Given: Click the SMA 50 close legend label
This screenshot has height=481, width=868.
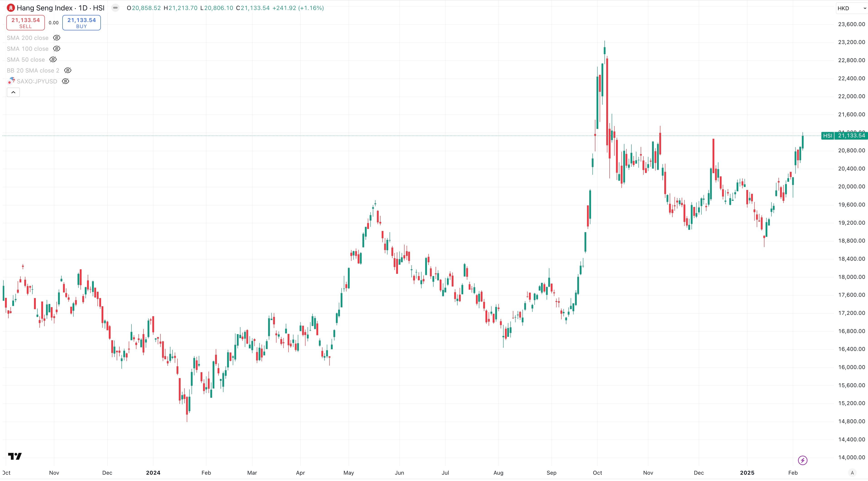Looking at the screenshot, I should pos(26,59).
